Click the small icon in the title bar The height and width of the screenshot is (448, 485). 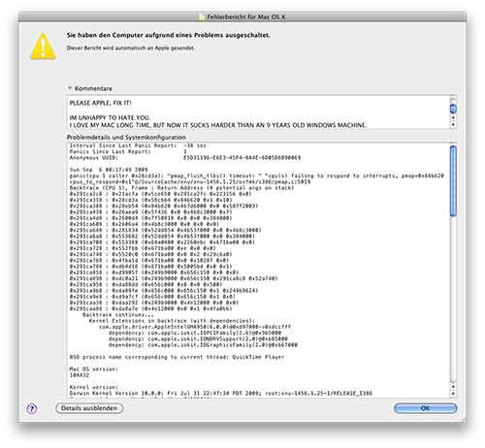click(x=202, y=16)
